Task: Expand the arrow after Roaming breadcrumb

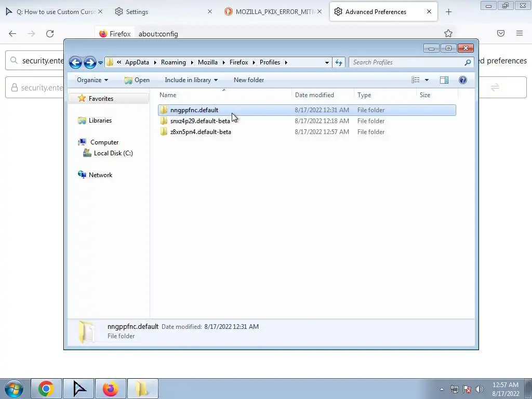Action: coord(192,62)
